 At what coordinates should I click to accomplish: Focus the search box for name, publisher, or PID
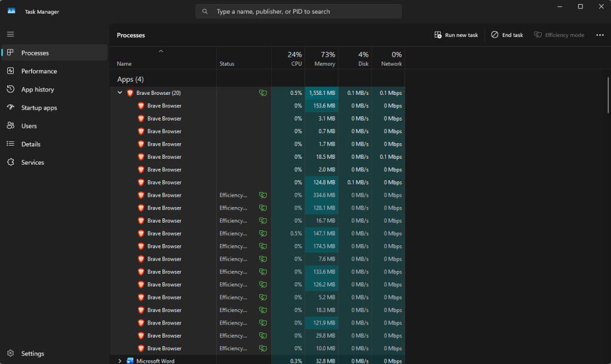tap(299, 11)
